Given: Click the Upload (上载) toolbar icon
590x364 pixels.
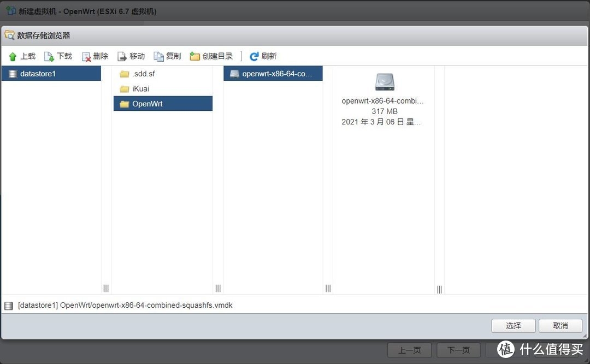Looking at the screenshot, I should (13, 56).
